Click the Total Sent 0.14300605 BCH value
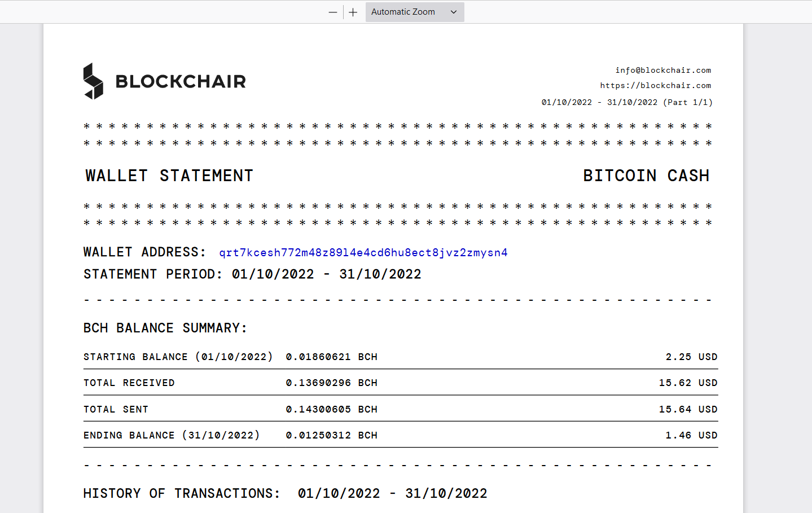 (x=332, y=409)
